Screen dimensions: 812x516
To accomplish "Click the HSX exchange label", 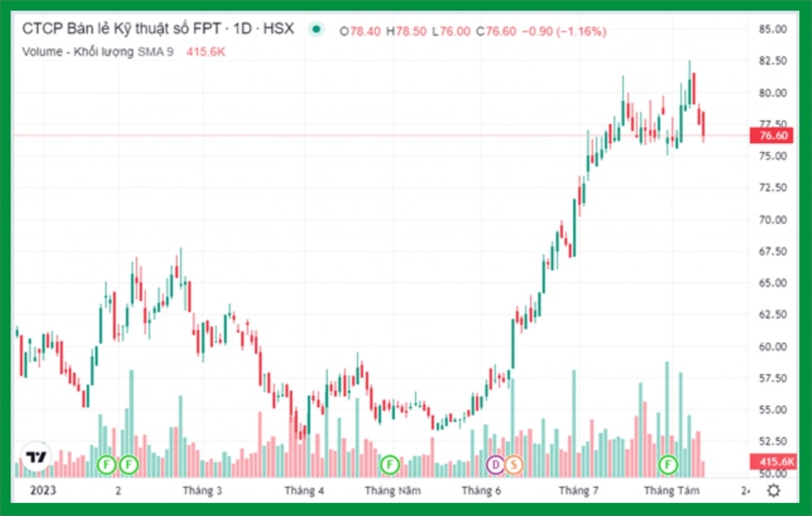I will coord(278,28).
